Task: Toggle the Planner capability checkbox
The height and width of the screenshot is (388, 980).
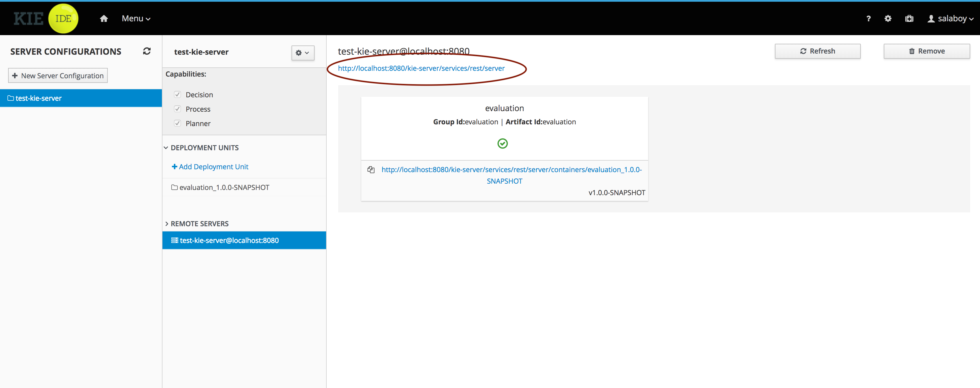Action: [x=177, y=123]
